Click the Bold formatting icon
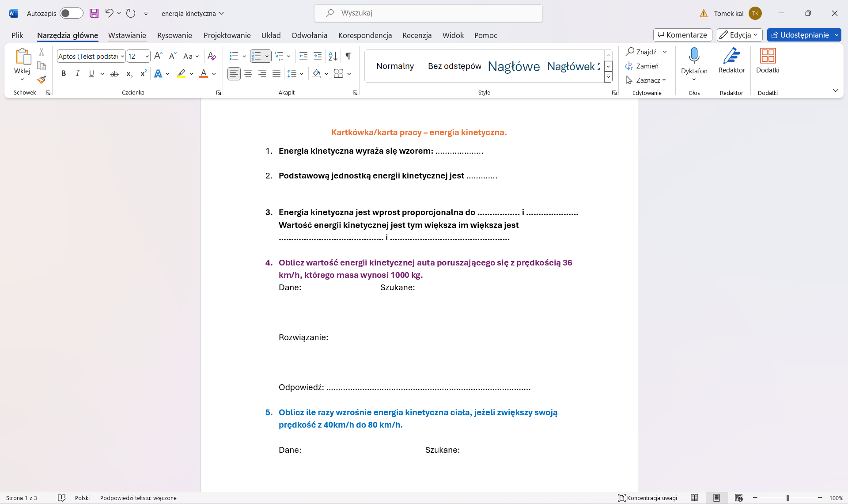This screenshot has width=848, height=504. point(64,74)
